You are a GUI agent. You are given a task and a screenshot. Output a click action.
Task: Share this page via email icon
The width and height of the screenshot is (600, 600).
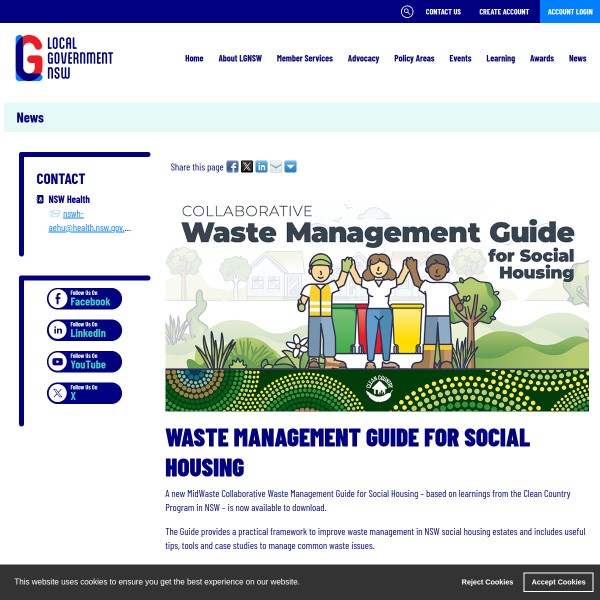276,167
